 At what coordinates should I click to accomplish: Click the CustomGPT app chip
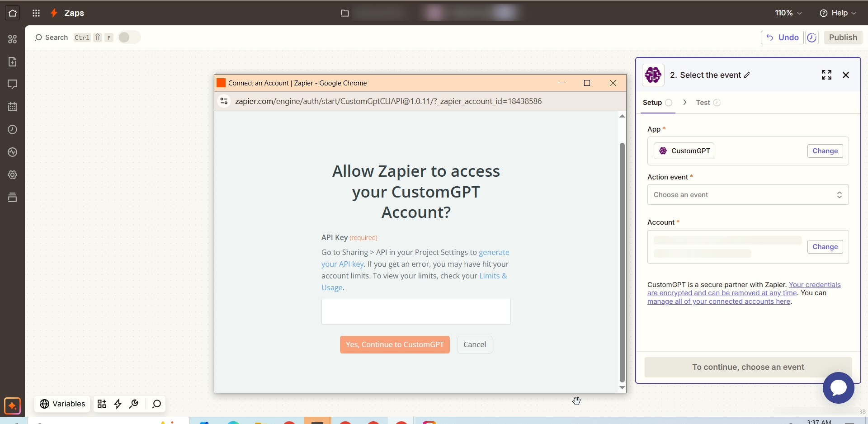click(x=684, y=151)
